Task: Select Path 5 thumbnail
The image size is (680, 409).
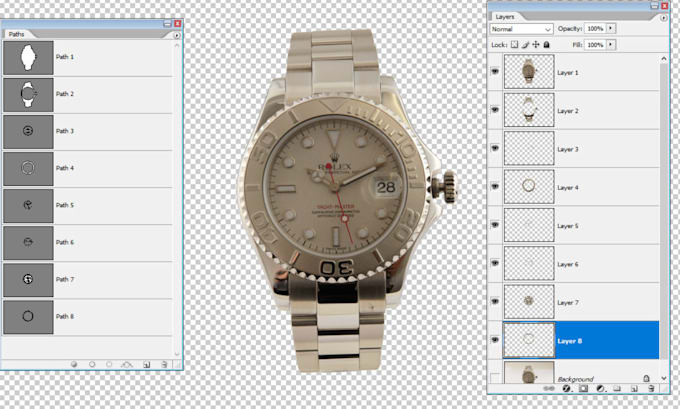Action: click(28, 206)
